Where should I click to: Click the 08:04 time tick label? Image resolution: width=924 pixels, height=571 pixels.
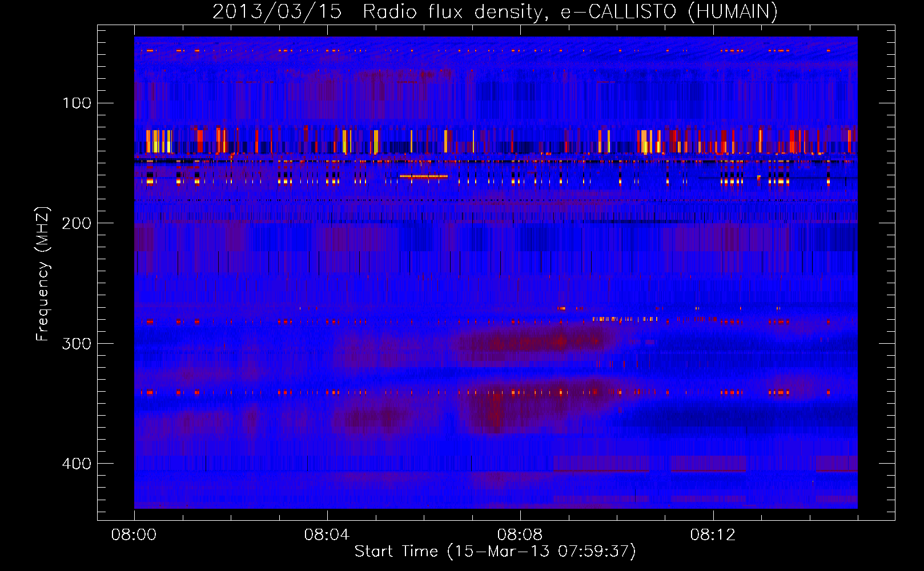[327, 535]
